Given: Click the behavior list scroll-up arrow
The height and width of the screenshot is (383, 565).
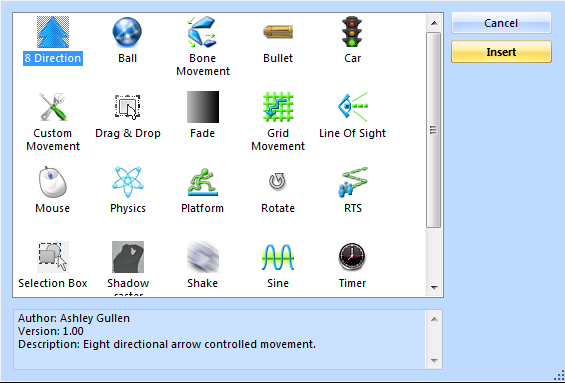Looking at the screenshot, I should [434, 23].
